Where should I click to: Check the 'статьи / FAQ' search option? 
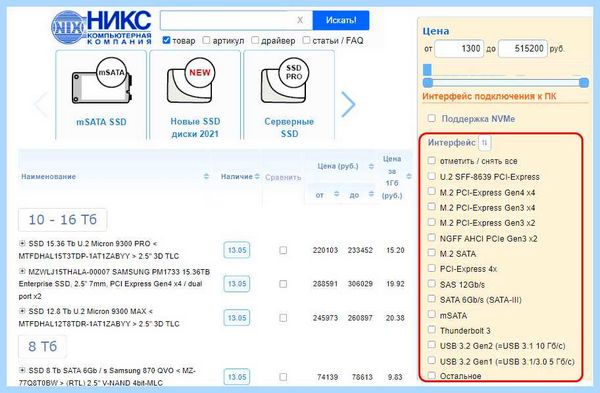[306, 40]
